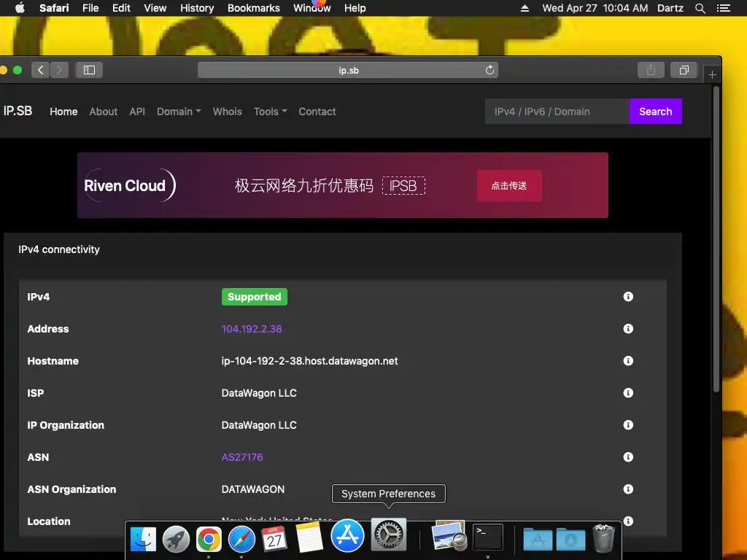Open Safari's Share button
The height and width of the screenshot is (560, 747).
pos(651,70)
